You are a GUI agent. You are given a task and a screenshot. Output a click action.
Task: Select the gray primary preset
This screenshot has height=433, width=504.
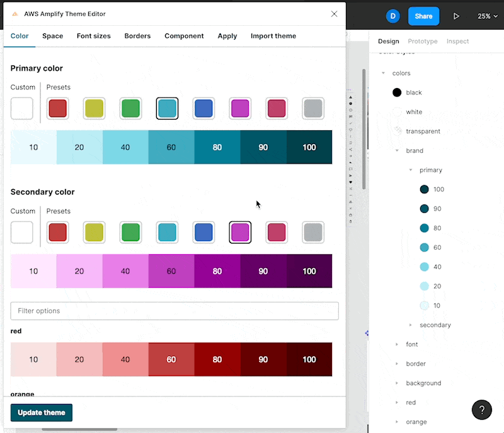pyautogui.click(x=313, y=108)
